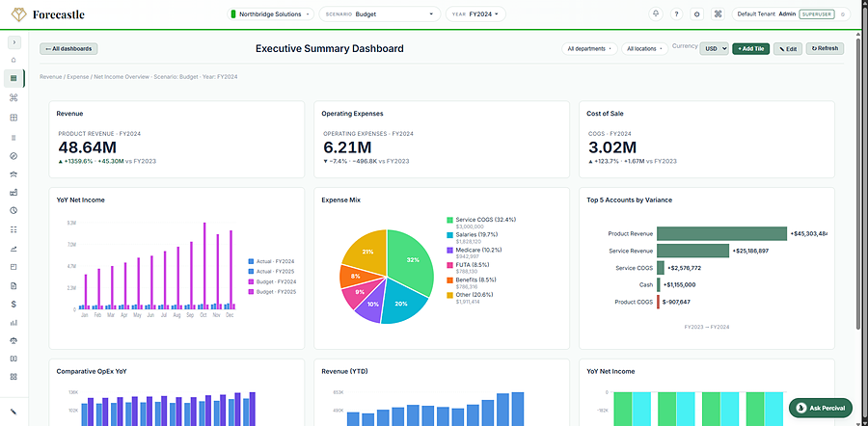Refresh the dashboard

825,49
